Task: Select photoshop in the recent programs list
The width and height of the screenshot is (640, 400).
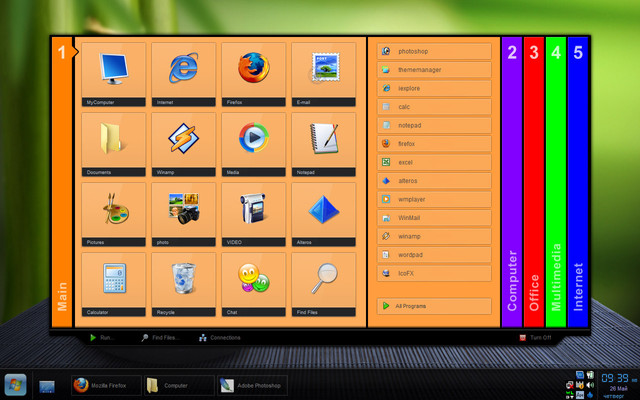Action: (x=434, y=51)
